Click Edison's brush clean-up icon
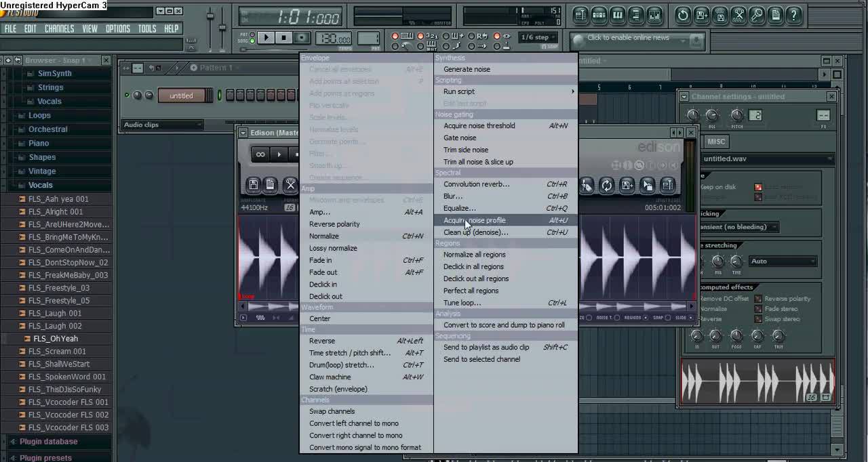This screenshot has height=462, width=868. (x=587, y=185)
